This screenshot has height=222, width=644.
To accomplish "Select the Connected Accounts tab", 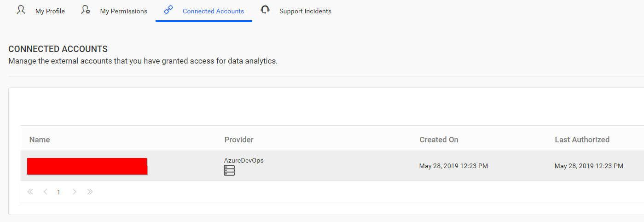I will click(204, 11).
